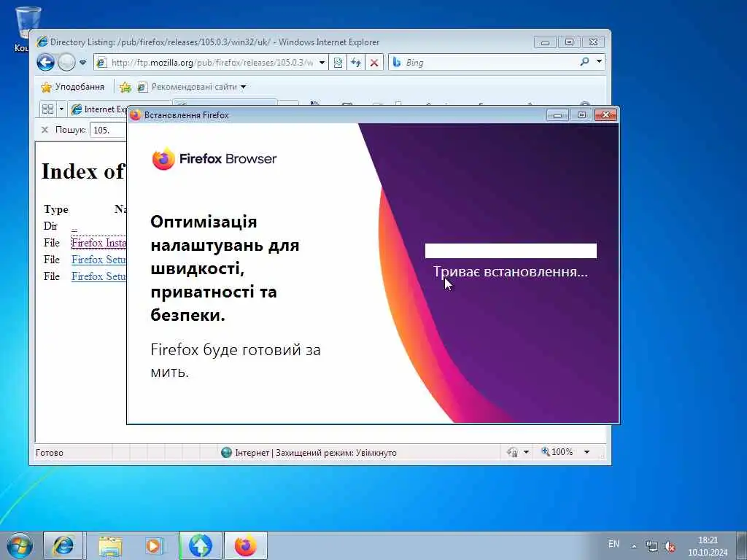The height and width of the screenshot is (560, 747).
Task: Click the Firefox taskbar icon
Action: [245, 545]
